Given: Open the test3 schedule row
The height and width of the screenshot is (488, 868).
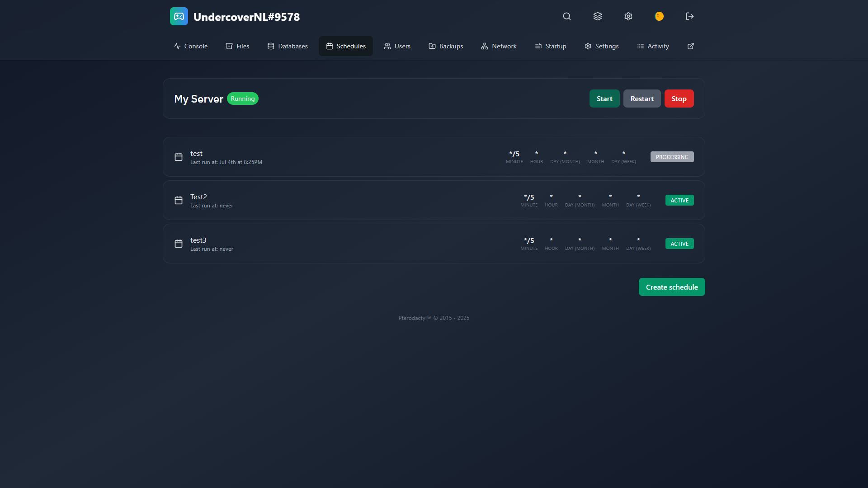Looking at the screenshot, I should point(344,244).
